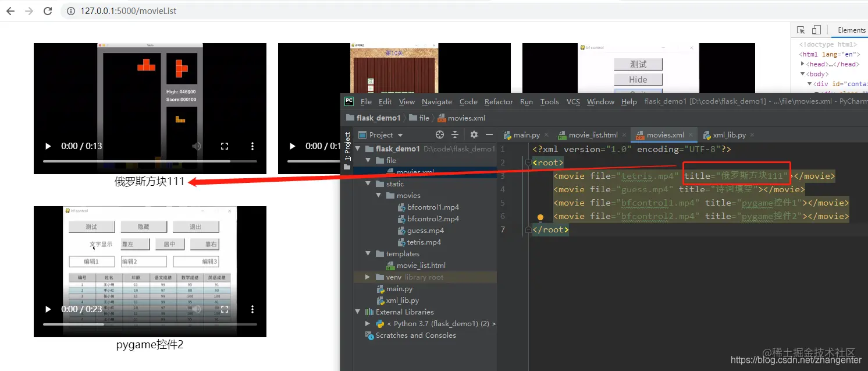
Task: Collapse the static folder in tree
Action: click(x=368, y=183)
